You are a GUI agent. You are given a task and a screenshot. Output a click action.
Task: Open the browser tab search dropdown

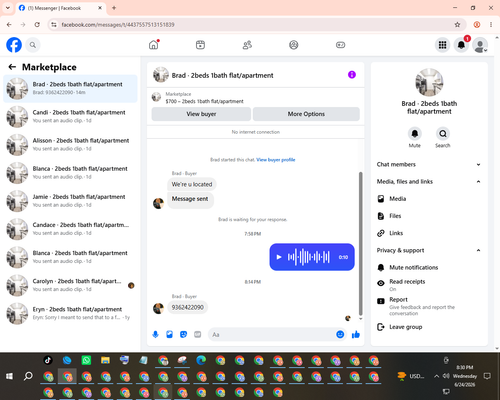pos(8,8)
